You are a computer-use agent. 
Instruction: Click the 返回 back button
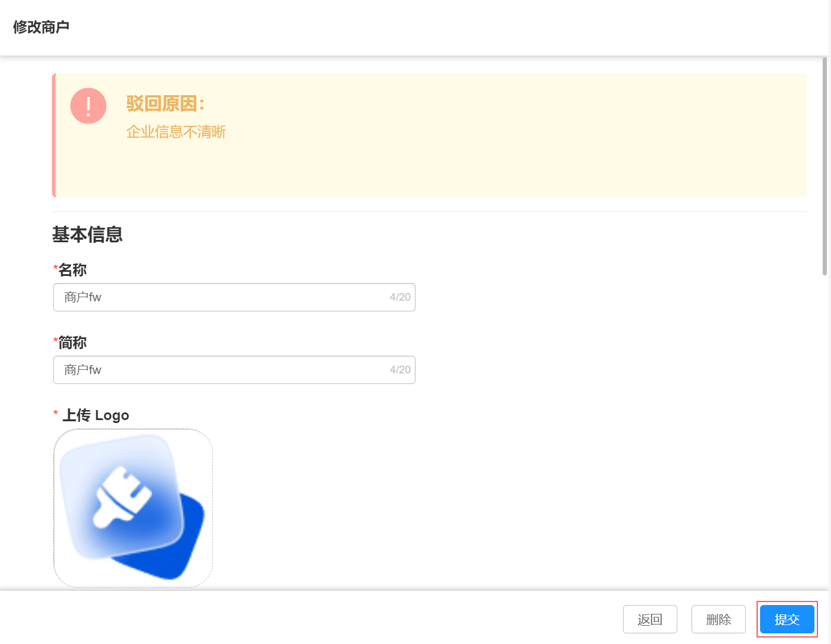[650, 619]
